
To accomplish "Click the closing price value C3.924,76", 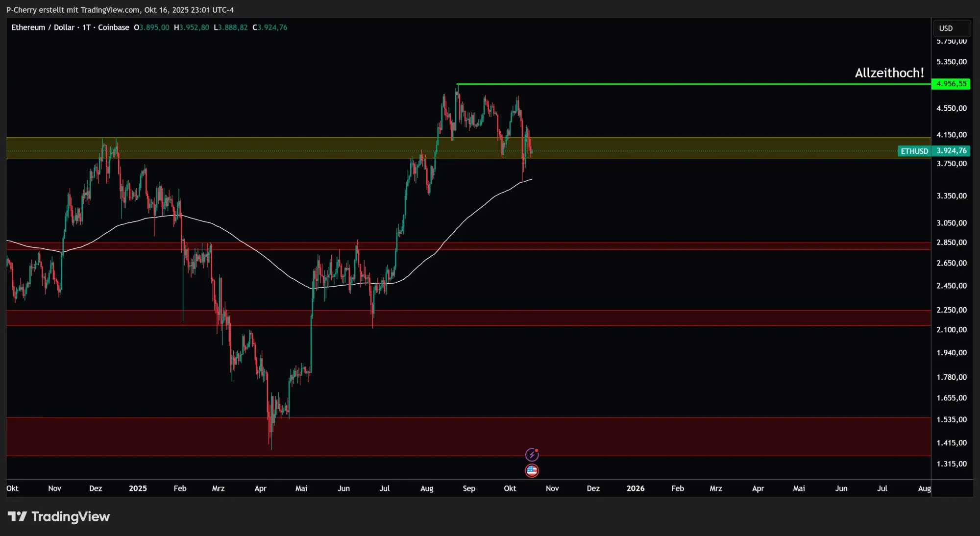I will pyautogui.click(x=270, y=27).
